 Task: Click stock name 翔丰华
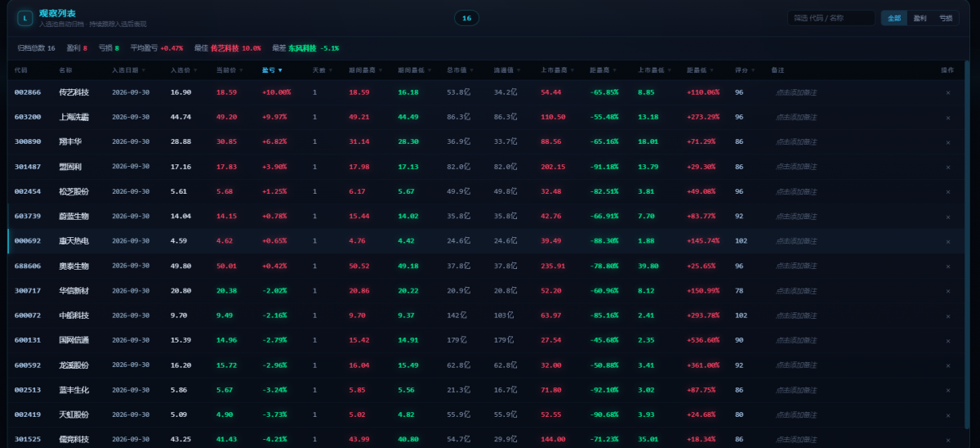70,142
